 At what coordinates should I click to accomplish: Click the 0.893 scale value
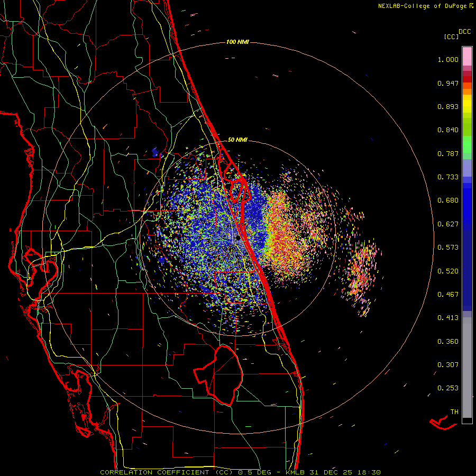[448, 106]
